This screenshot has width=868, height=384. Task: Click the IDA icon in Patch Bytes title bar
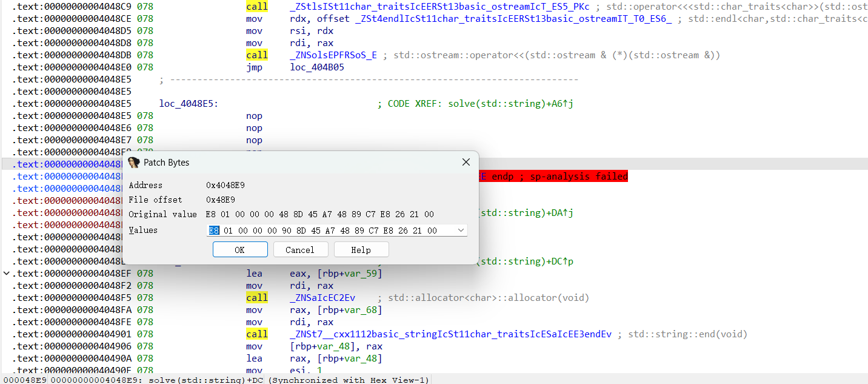[134, 163]
